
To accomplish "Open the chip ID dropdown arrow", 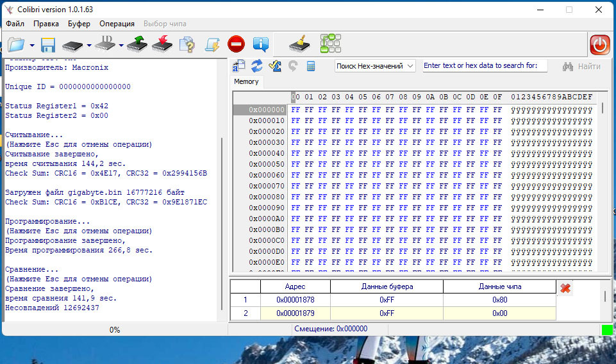I will (x=121, y=45).
